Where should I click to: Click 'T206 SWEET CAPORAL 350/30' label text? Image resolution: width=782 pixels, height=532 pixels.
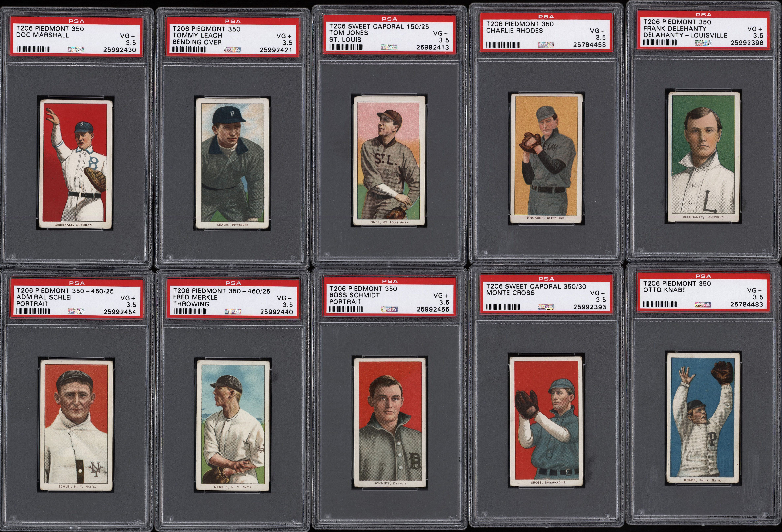point(536,286)
